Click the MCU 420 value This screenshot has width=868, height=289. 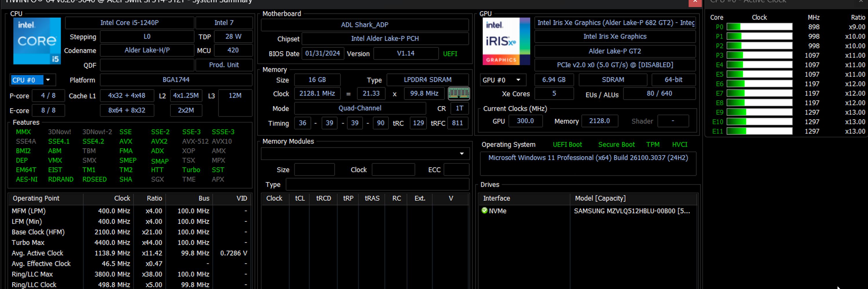[x=233, y=50]
